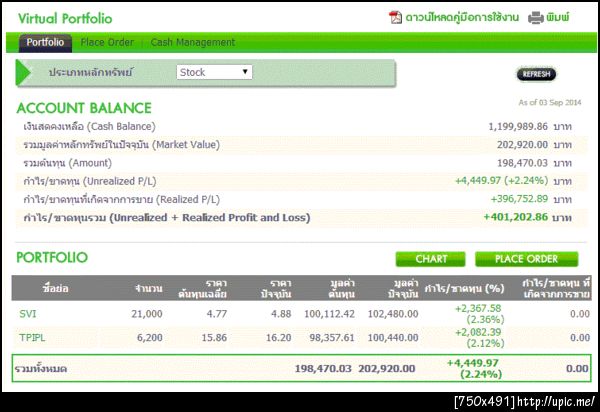600x412 pixels.
Task: Click the Realized P/L row label
Action: click(121, 199)
